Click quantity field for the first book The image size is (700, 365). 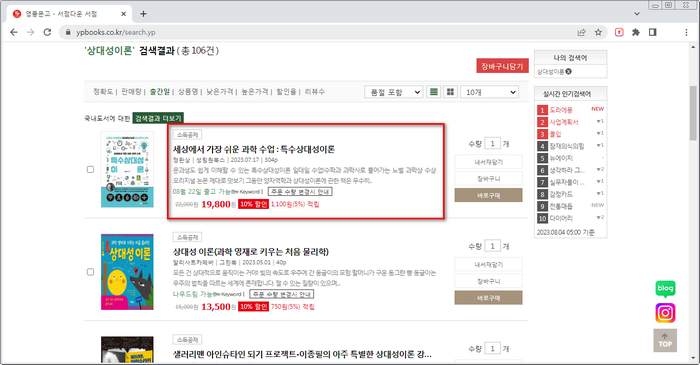(x=492, y=144)
